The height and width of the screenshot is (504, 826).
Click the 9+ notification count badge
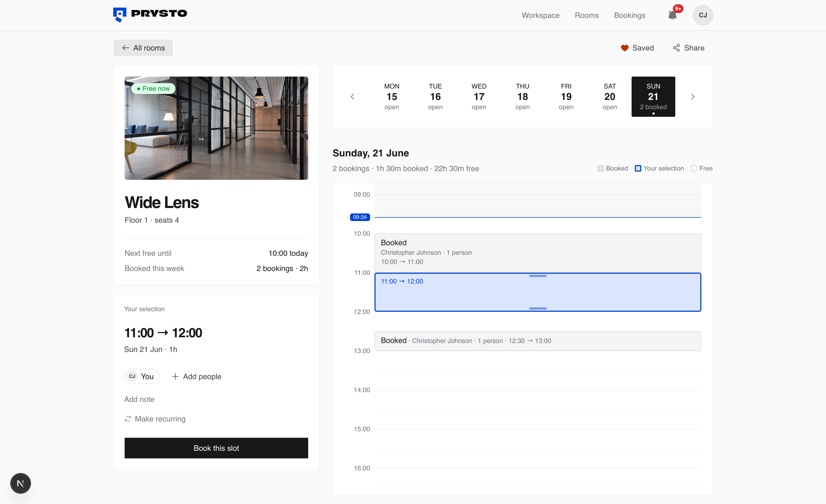pyautogui.click(x=678, y=9)
